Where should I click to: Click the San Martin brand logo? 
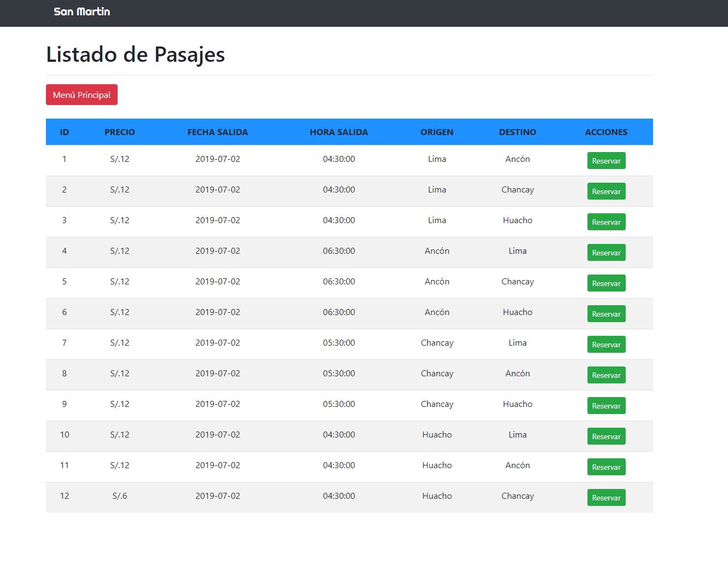tap(81, 11)
